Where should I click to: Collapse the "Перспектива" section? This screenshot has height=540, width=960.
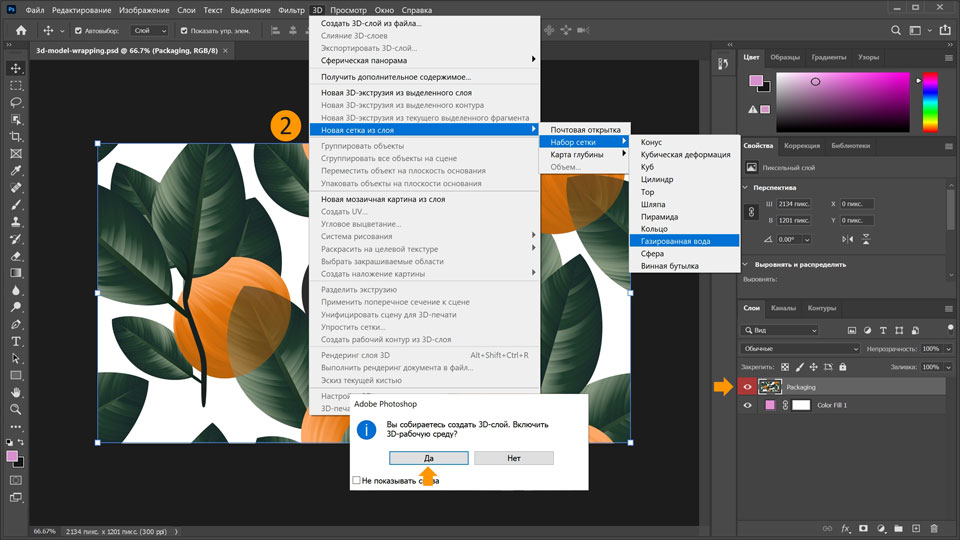coord(746,187)
